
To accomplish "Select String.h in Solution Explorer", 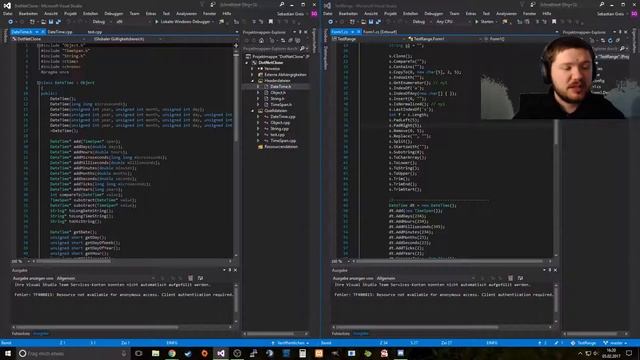I will pyautogui.click(x=278, y=99).
